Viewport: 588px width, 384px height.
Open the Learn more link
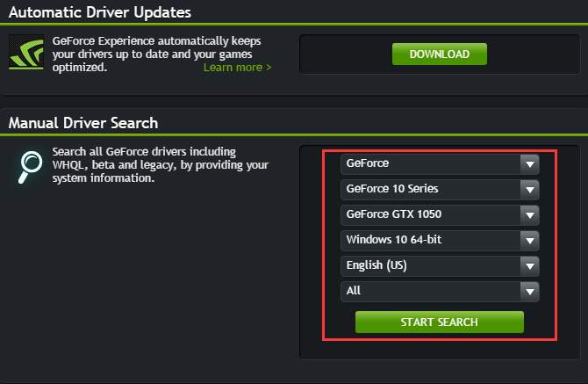[237, 68]
